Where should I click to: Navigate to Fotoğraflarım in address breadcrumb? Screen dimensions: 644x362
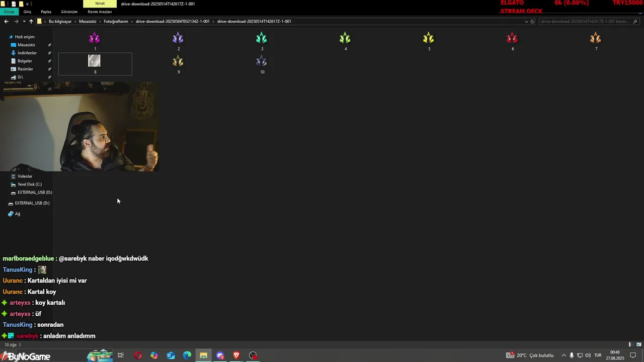click(116, 21)
